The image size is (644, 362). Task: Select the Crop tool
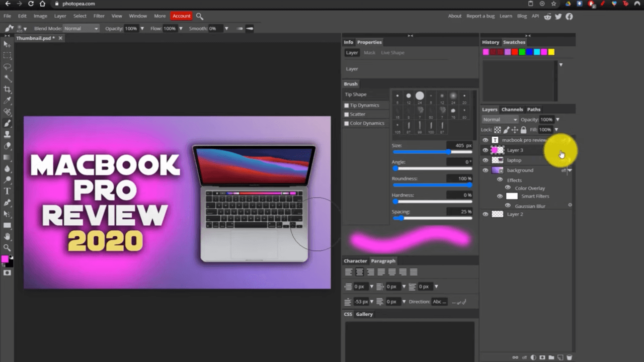7,89
